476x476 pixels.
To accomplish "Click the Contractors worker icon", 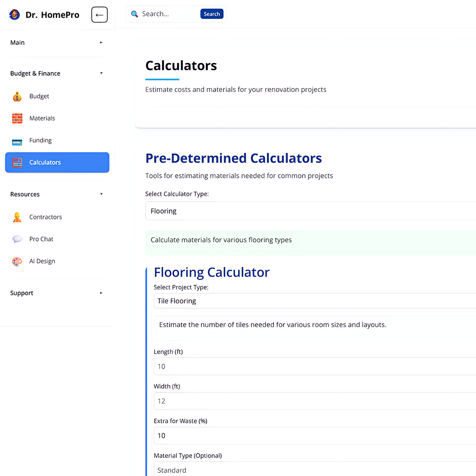I will tap(17, 217).
